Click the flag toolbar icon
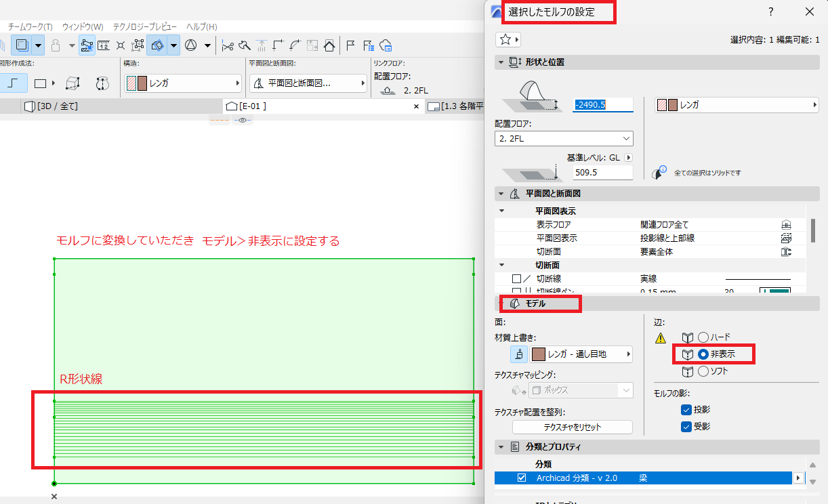The image size is (828, 504). [351, 45]
